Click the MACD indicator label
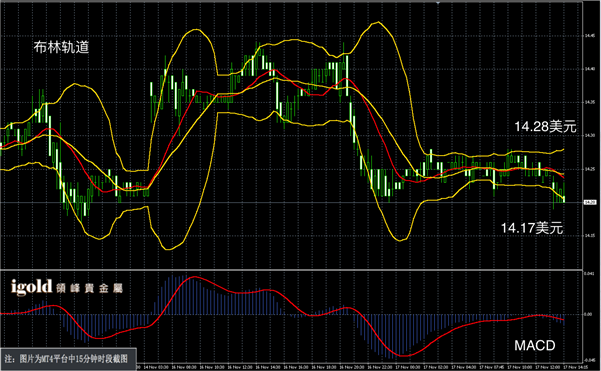This screenshot has width=601, height=371. (535, 345)
